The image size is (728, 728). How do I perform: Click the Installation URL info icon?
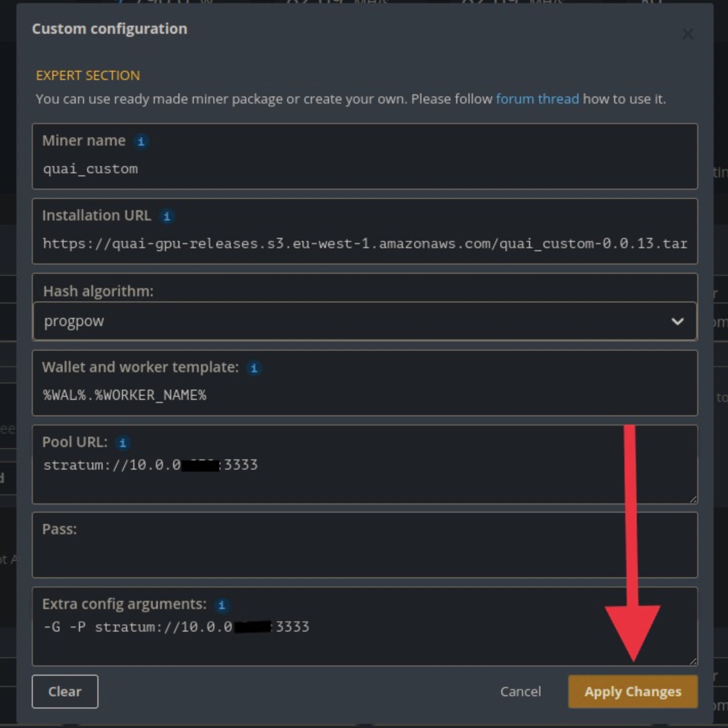coord(167,216)
